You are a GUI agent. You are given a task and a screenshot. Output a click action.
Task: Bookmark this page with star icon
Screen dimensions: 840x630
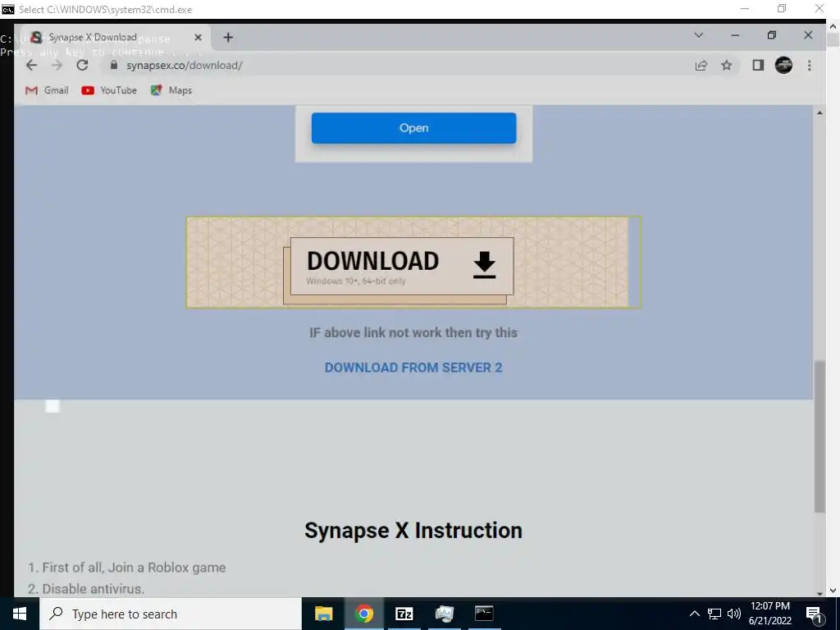[727, 66]
